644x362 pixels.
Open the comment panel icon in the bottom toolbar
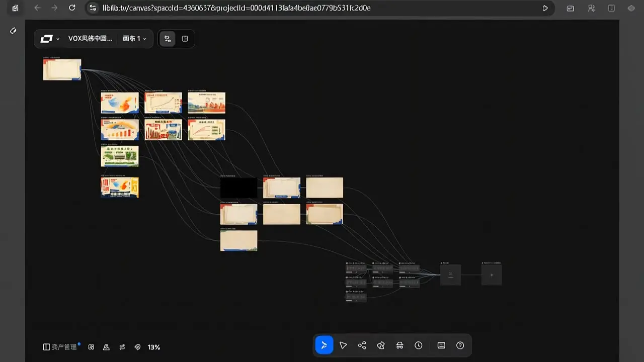[441, 345]
